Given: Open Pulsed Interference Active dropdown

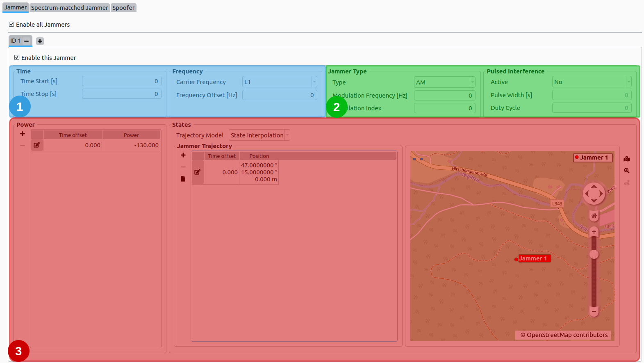Looking at the screenshot, I should (x=628, y=82).
